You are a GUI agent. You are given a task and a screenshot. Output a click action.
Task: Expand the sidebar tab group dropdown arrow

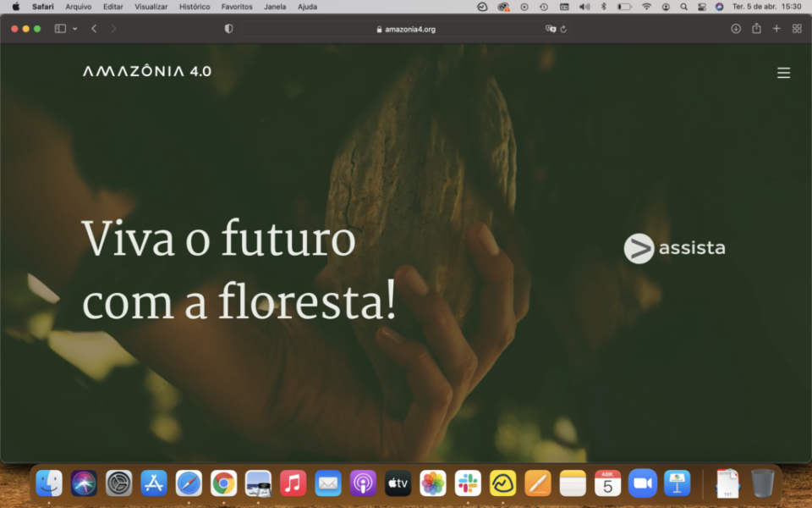tap(75, 29)
